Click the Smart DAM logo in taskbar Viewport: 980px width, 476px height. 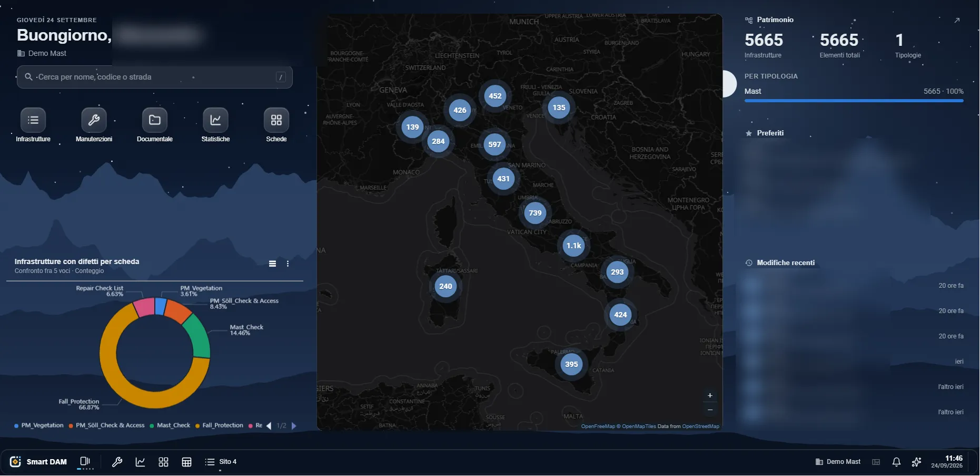(38, 462)
